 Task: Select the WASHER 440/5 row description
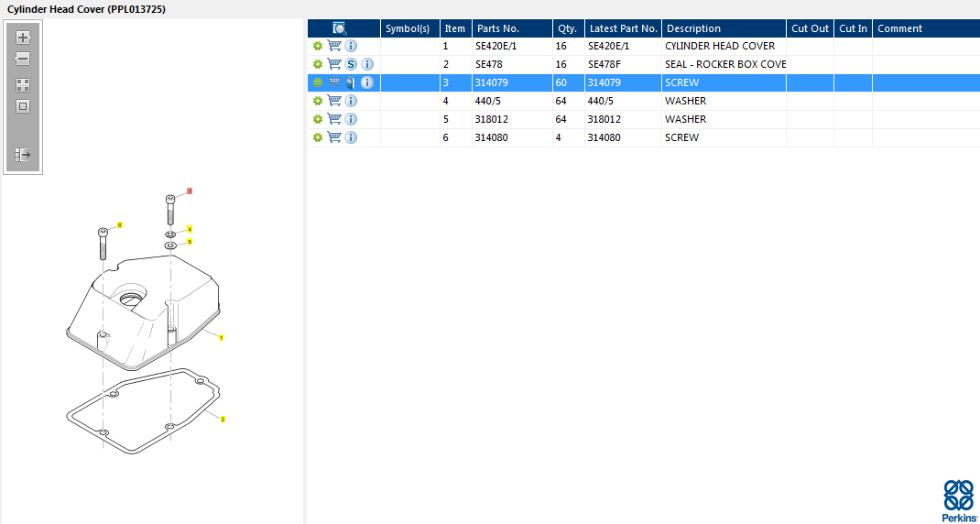click(x=685, y=101)
